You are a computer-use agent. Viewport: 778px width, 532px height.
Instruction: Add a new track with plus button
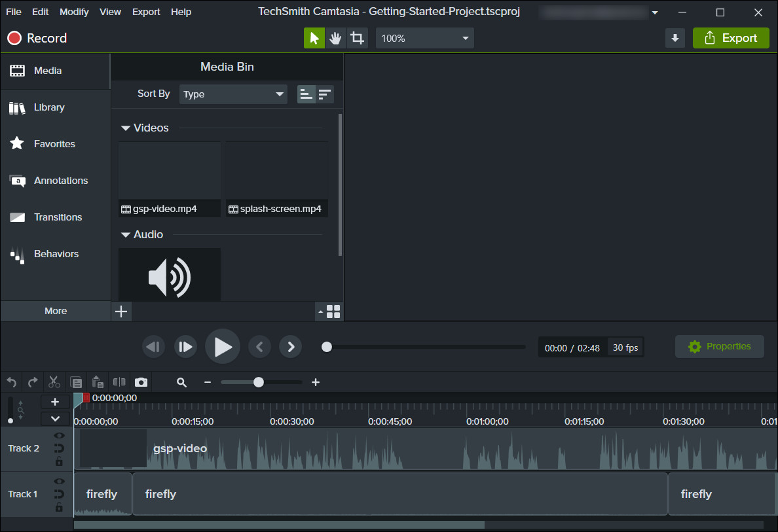[55, 402]
